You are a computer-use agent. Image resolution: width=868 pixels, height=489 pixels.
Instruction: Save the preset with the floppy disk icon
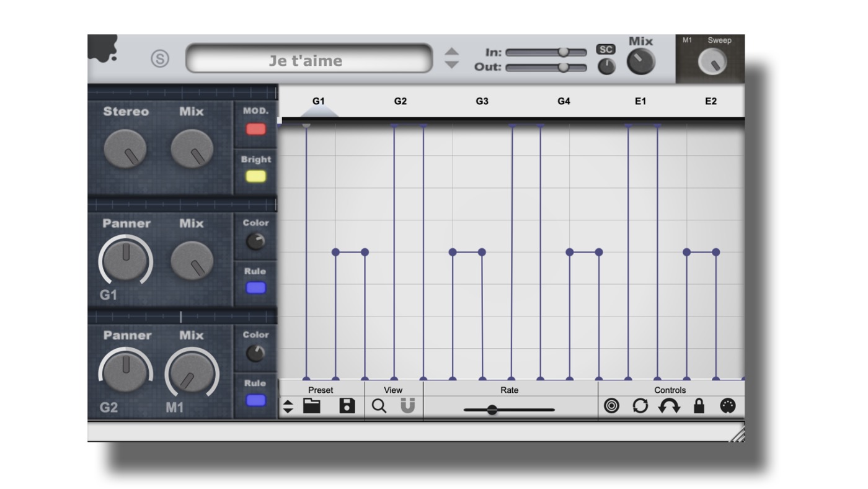[348, 406]
